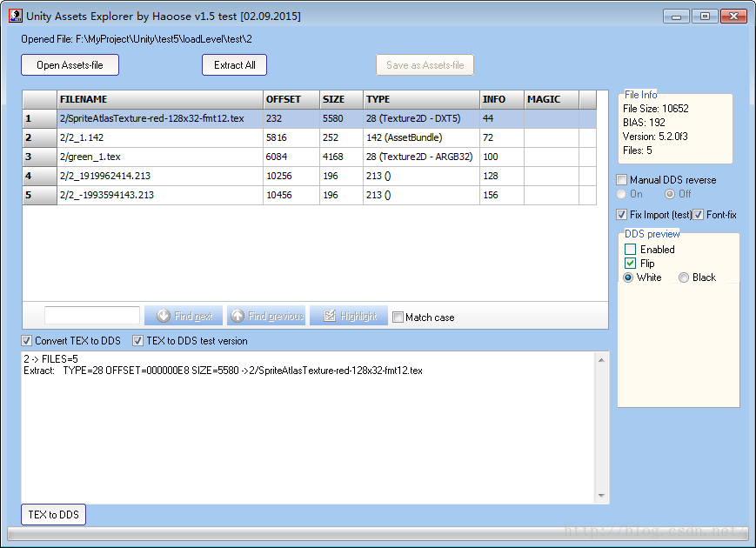Select row 2/SpriteAtlasTexture-red-128x32-fmt12.tex
This screenshot has width=756, height=548.
coord(310,118)
